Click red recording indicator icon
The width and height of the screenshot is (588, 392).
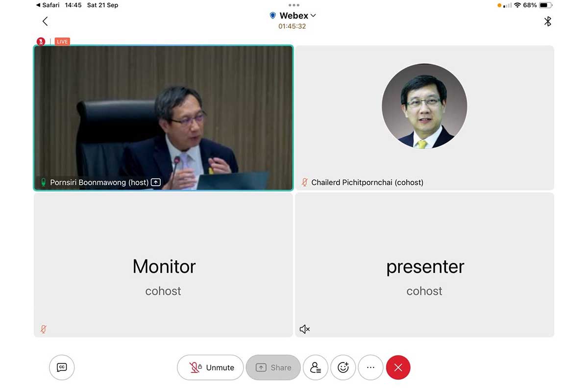click(41, 42)
